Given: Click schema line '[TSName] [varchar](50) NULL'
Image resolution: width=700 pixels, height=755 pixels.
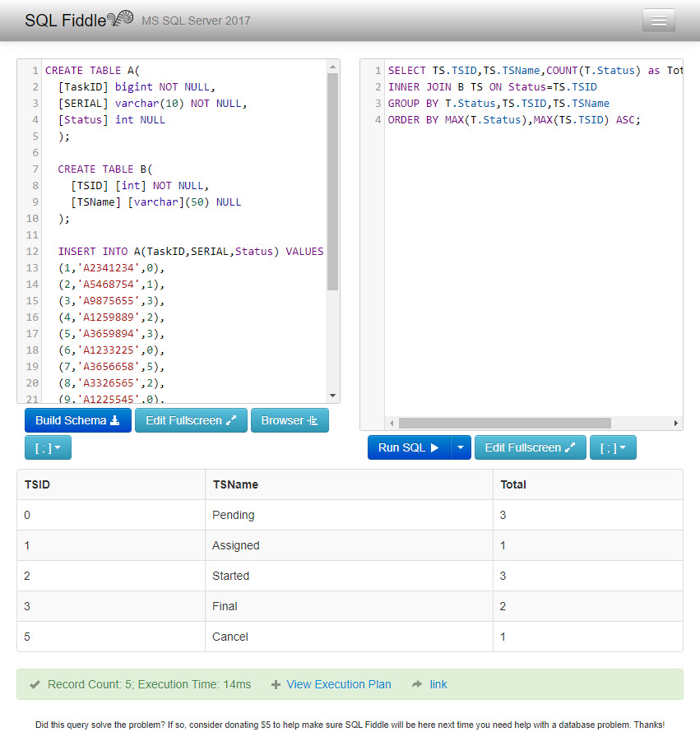Looking at the screenshot, I should [156, 201].
